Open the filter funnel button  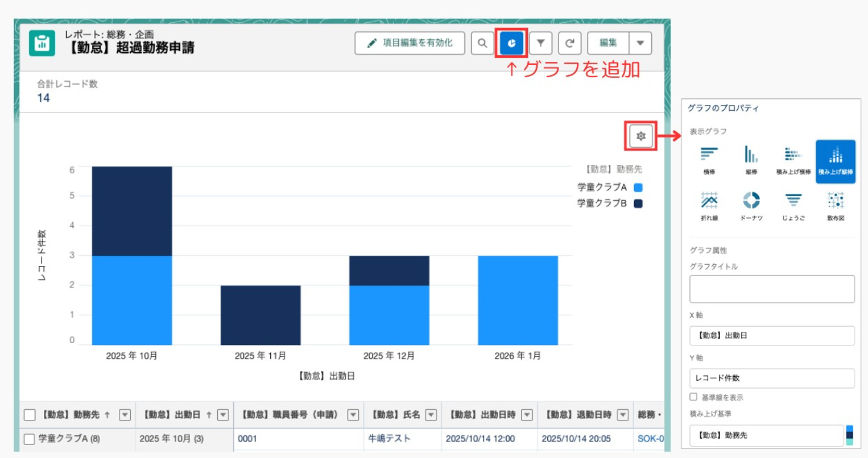click(x=541, y=43)
